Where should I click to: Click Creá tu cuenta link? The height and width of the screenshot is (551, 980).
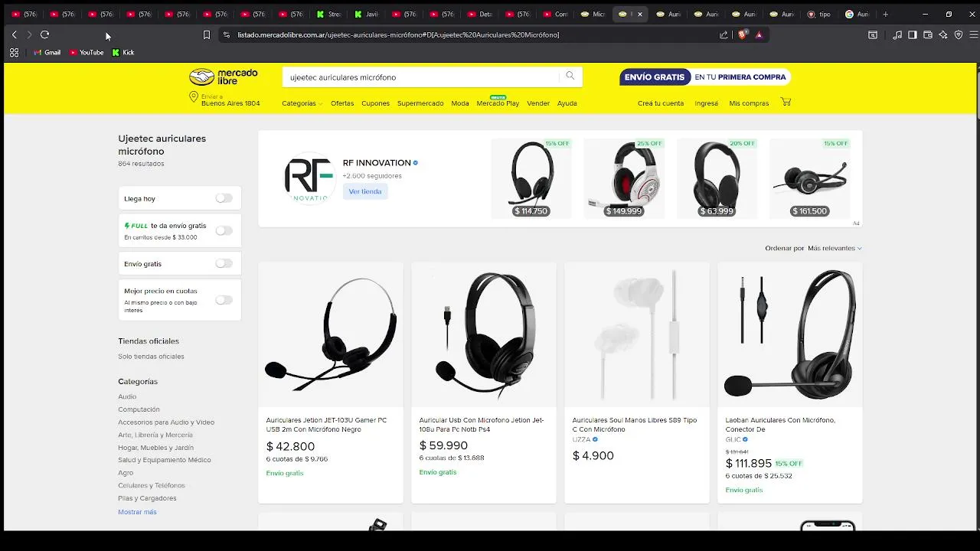click(x=661, y=103)
